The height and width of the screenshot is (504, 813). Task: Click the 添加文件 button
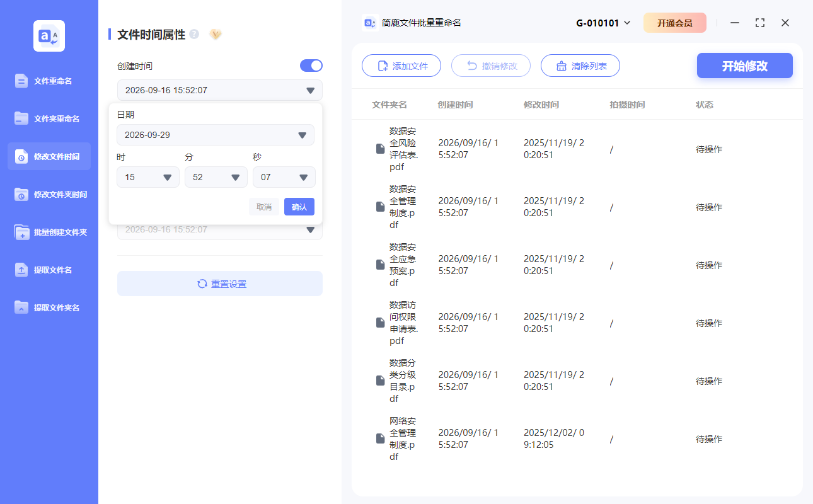401,66
